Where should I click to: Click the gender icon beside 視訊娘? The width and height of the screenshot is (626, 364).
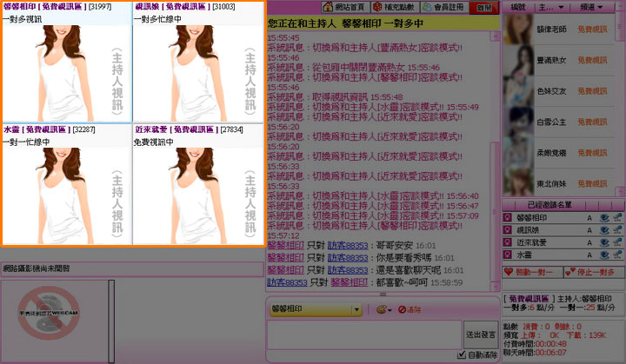pyautogui.click(x=508, y=230)
